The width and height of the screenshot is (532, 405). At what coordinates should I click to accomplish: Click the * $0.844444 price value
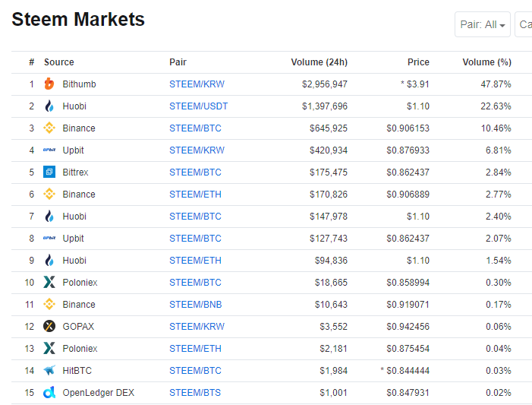click(405, 371)
